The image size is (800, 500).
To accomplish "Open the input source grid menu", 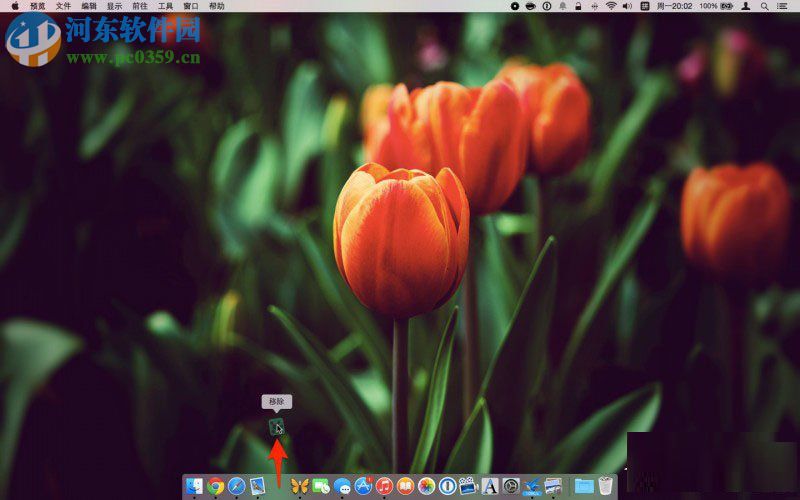I will click(645, 6).
